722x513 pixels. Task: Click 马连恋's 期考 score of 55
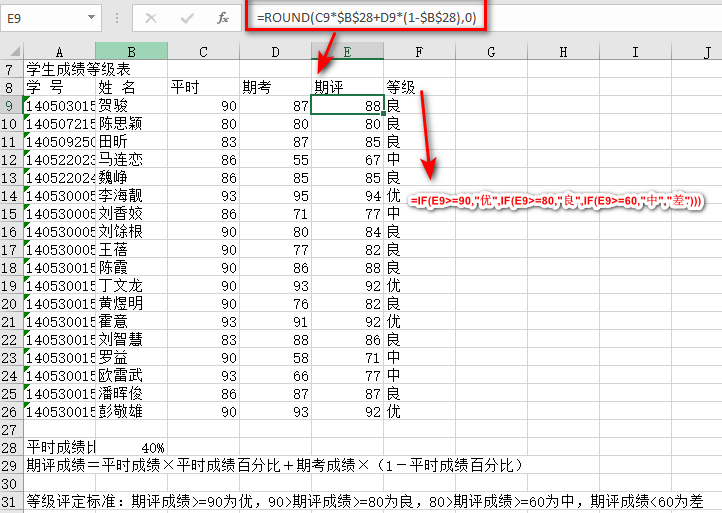(x=275, y=160)
